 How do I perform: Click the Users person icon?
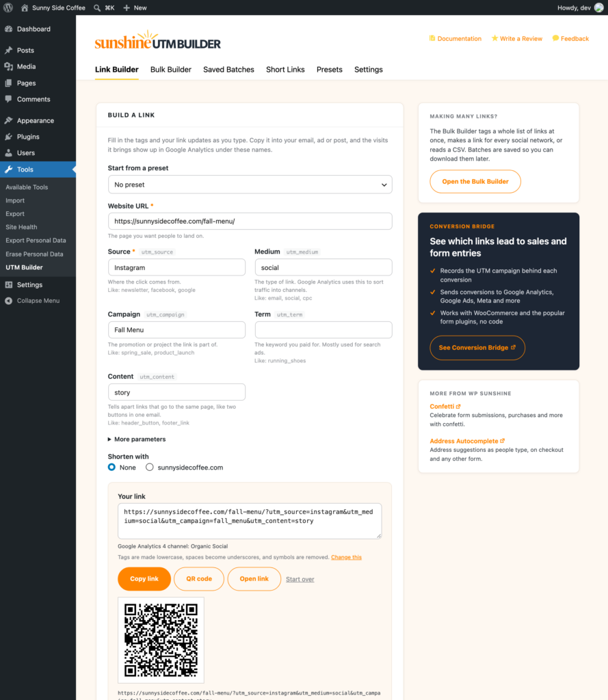pyautogui.click(x=8, y=152)
